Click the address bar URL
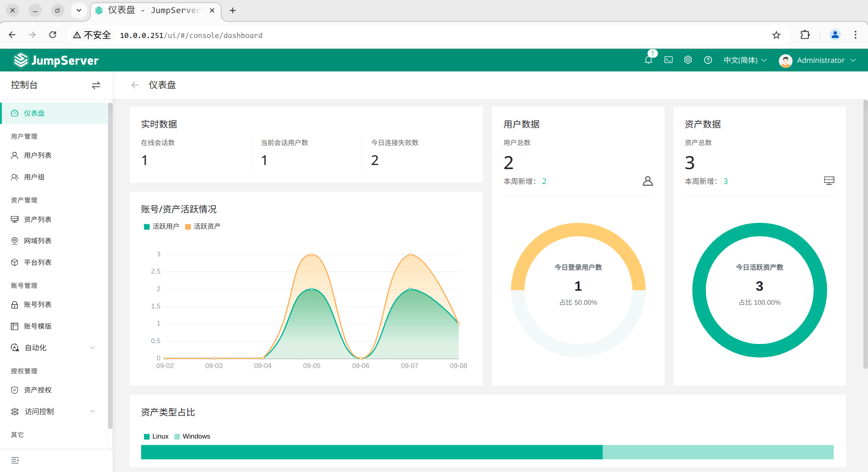Viewport: 868px width, 472px height. (x=191, y=35)
